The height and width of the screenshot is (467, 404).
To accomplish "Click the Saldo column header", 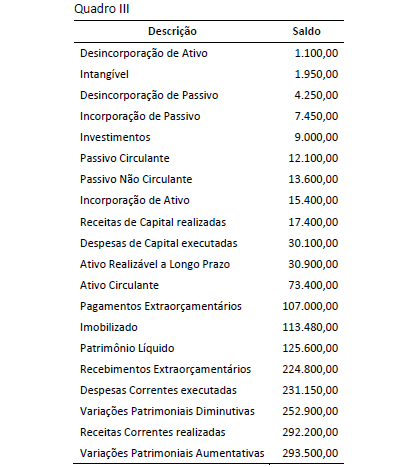I will click(306, 31).
